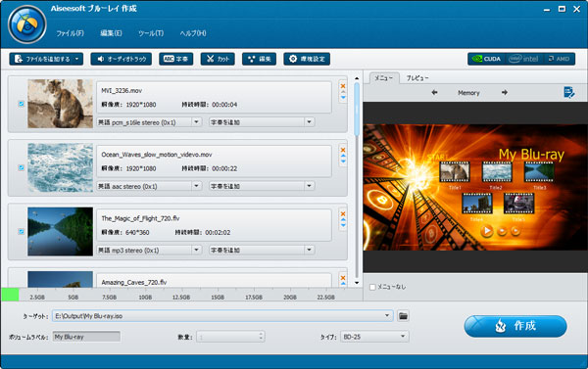Viewport: 588px width, 369px height.
Task: Open the 編集 effect edit tool
Action: click(x=259, y=59)
